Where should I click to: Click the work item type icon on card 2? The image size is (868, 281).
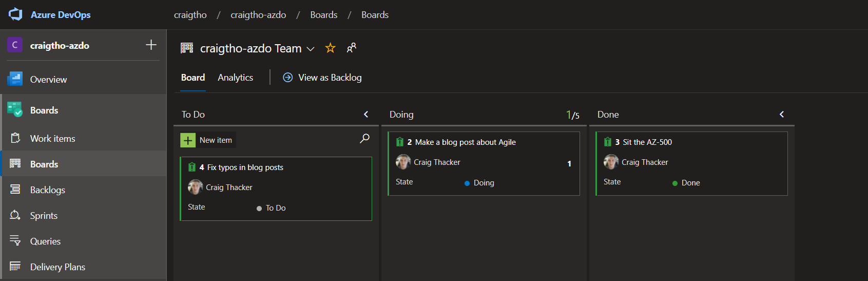(400, 142)
